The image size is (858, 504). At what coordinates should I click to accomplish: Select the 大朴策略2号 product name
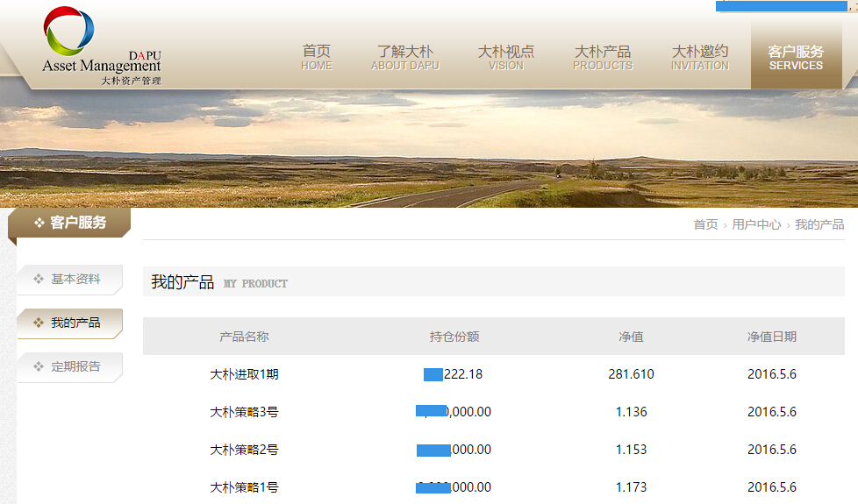click(244, 450)
